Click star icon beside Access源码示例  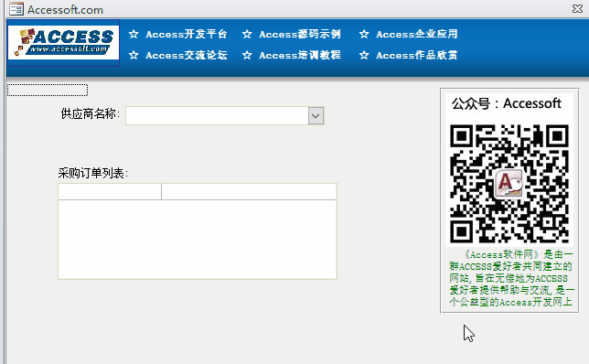click(247, 34)
